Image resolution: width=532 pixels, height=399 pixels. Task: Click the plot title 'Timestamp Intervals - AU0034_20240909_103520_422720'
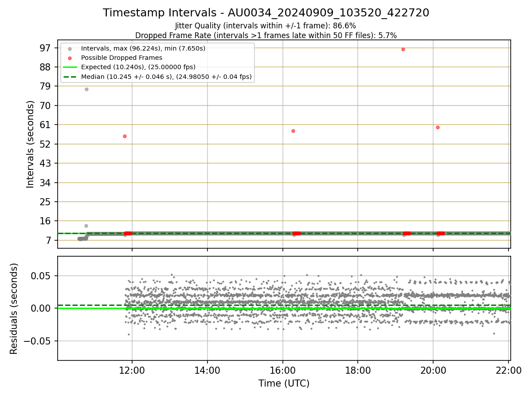click(266, 13)
